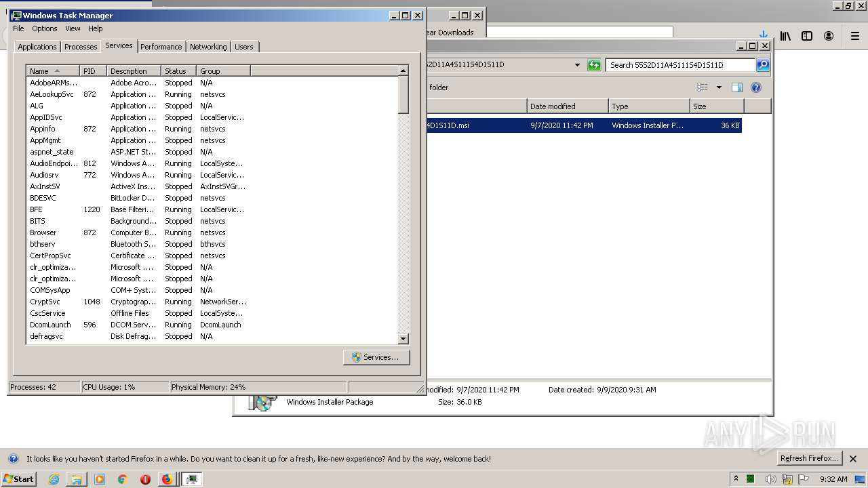The image size is (868, 488).
Task: Switch to Networking tab
Action: click(x=208, y=47)
